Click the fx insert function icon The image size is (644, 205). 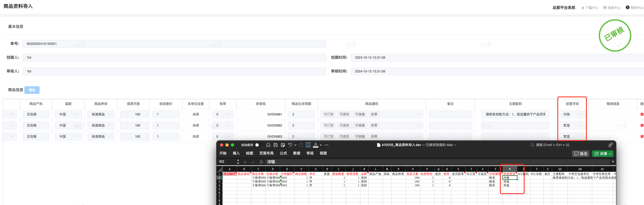click(261, 162)
